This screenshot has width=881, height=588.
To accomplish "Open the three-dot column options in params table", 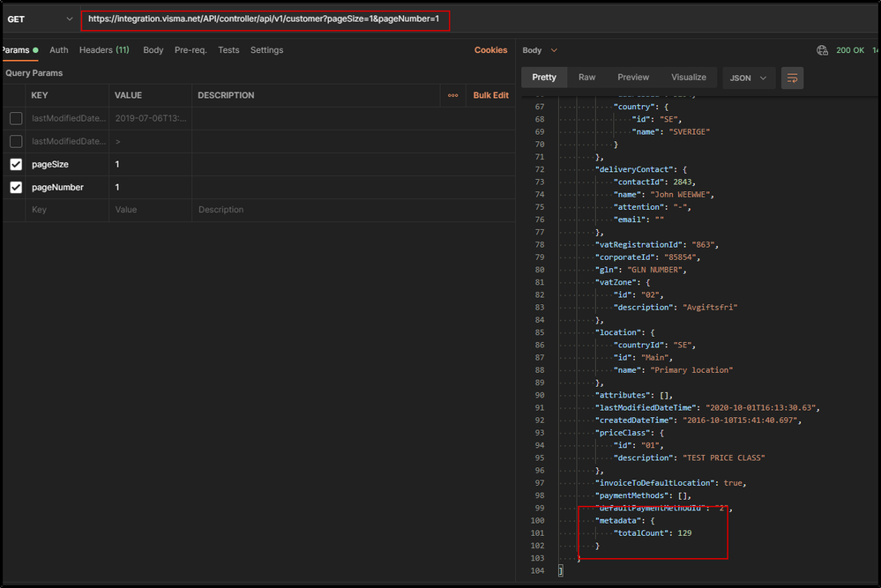I will (452, 95).
